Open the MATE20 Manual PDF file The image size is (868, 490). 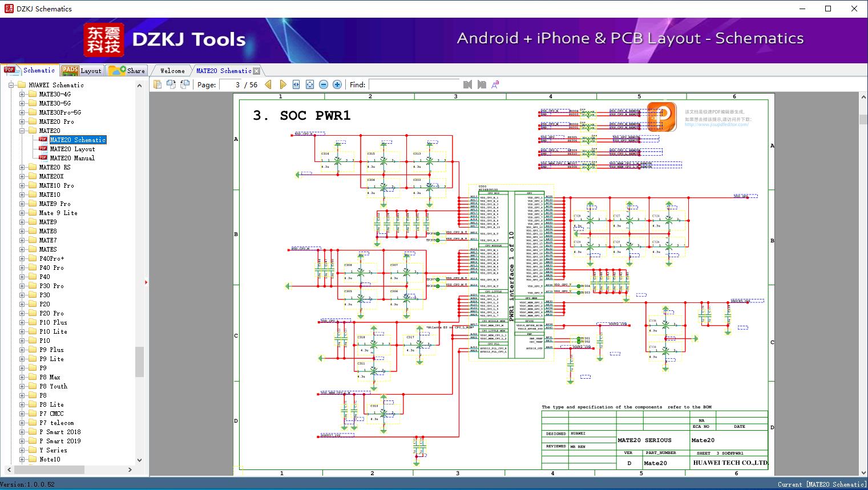pos(72,158)
